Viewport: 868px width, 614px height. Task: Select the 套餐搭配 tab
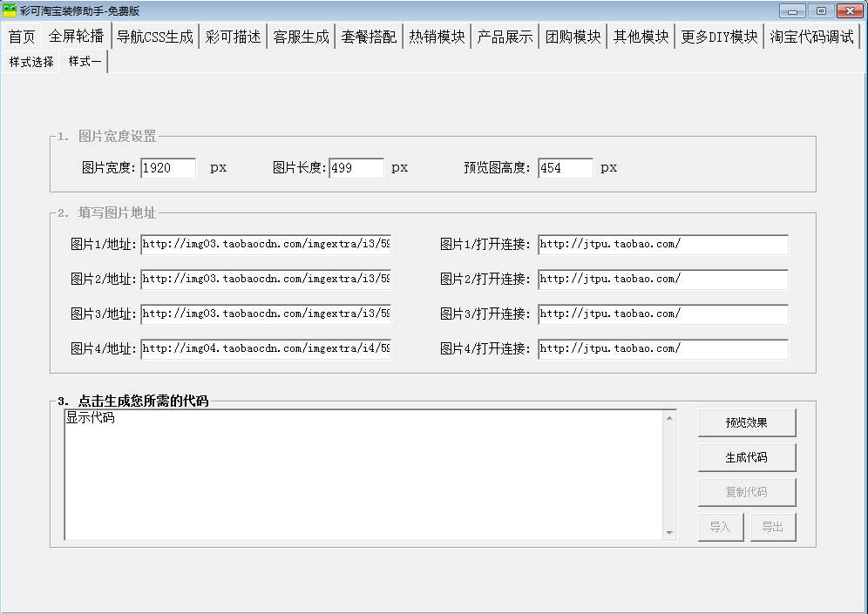click(x=369, y=37)
